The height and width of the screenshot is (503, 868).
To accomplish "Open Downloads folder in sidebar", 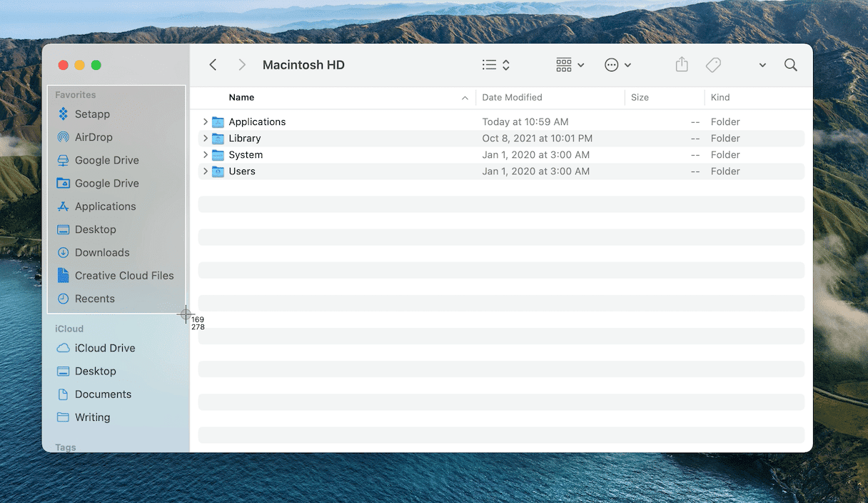I will click(x=101, y=252).
